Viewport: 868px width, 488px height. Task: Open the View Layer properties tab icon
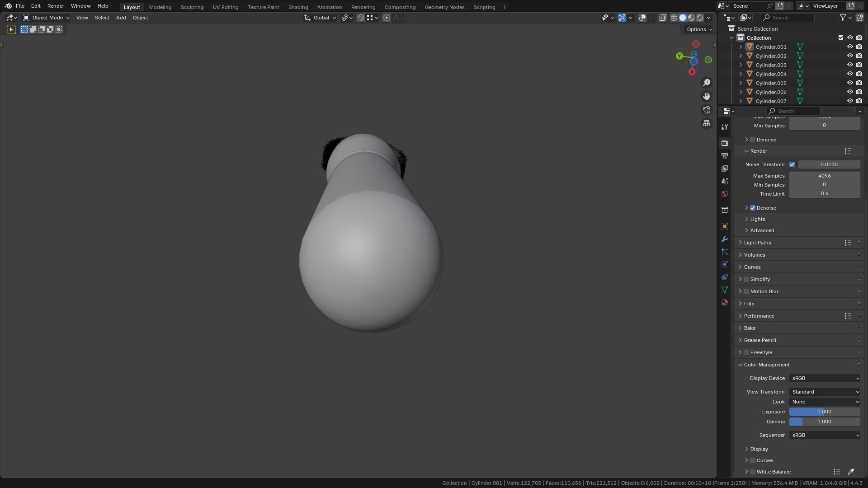[x=725, y=169]
